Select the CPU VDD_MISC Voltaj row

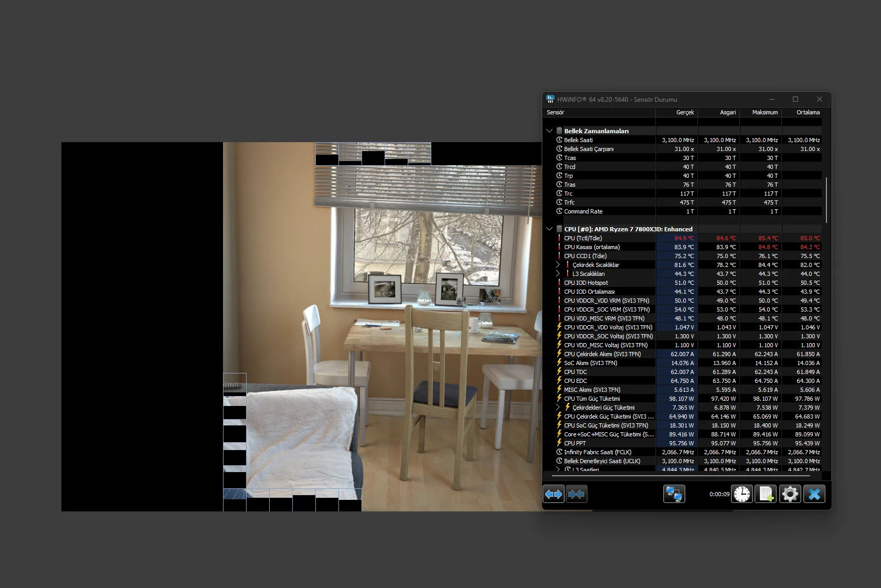tap(683, 345)
